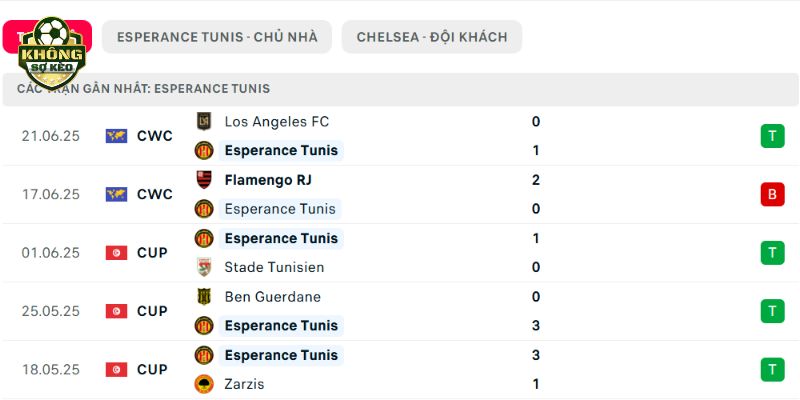Open Flamengo RJ team link
This screenshot has height=400, width=800.
268,180
